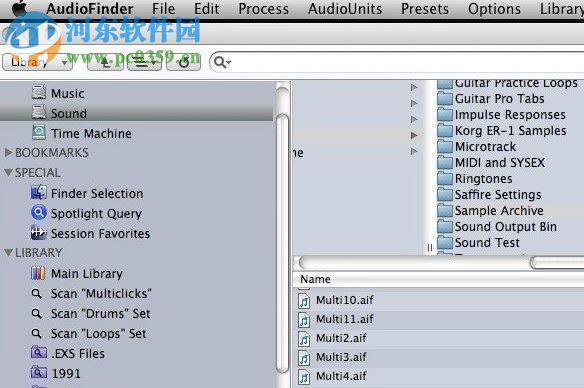Open the File menu
This screenshot has width=584, height=388.
pos(164,9)
